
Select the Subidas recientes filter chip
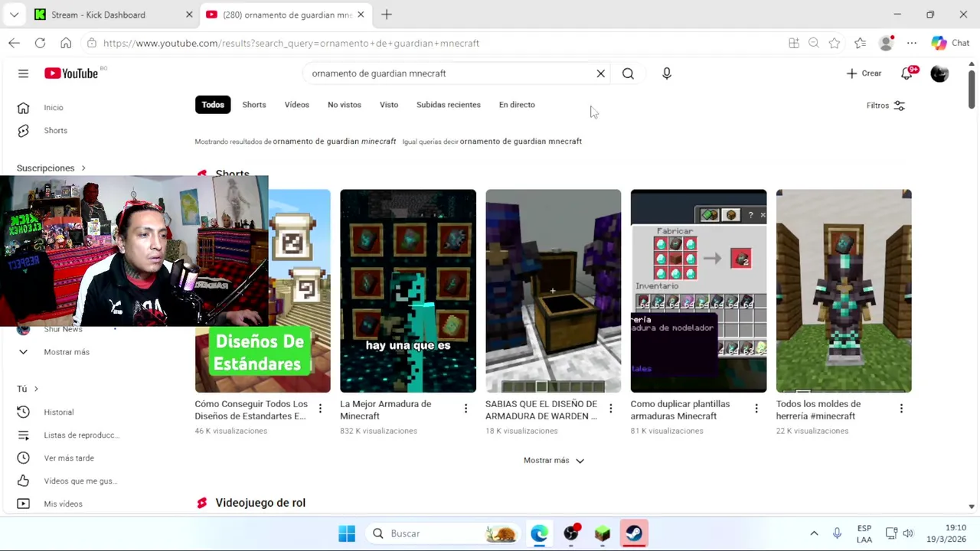449,105
